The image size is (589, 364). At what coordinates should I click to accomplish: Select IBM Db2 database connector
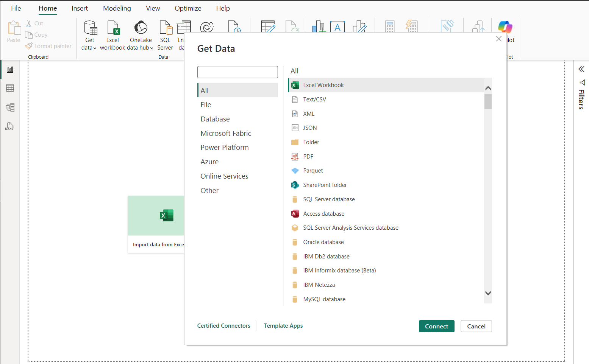pos(386,257)
